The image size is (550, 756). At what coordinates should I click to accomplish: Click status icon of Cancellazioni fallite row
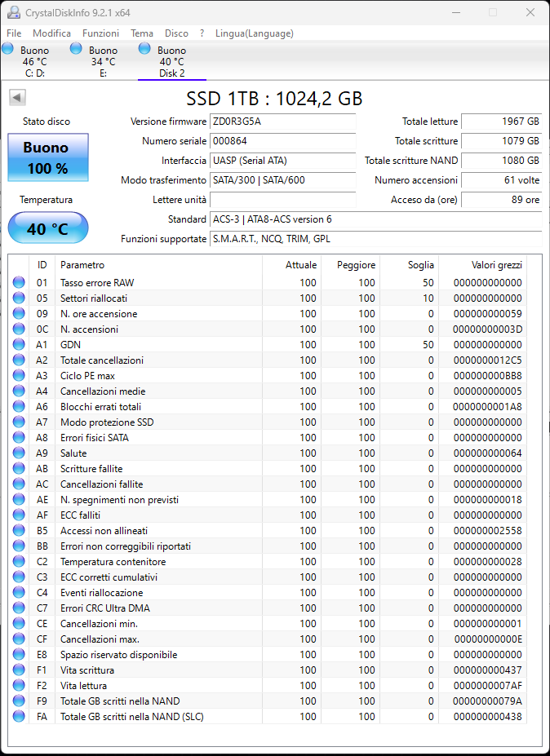19,484
